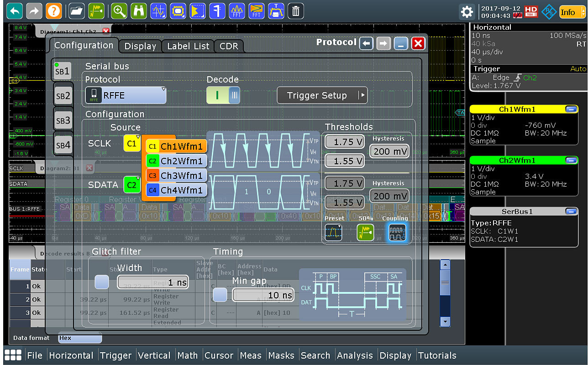588x365 pixels.
Task: Click the quick measurement toolbar icon
Action: point(217,10)
